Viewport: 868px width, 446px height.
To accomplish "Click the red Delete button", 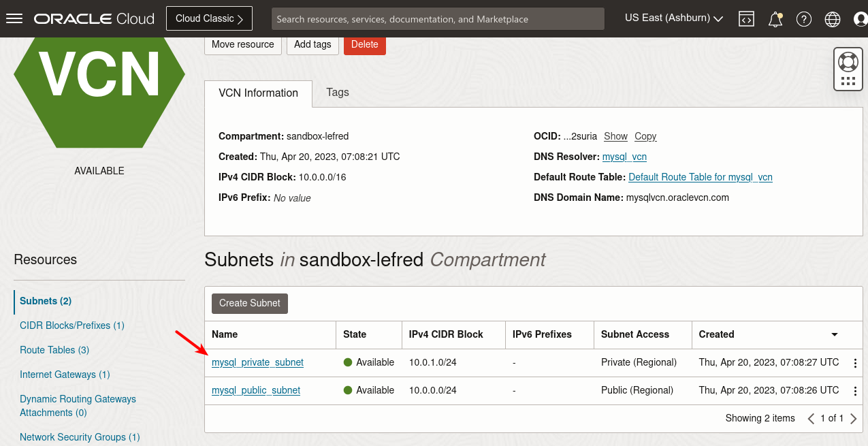I will click(365, 44).
